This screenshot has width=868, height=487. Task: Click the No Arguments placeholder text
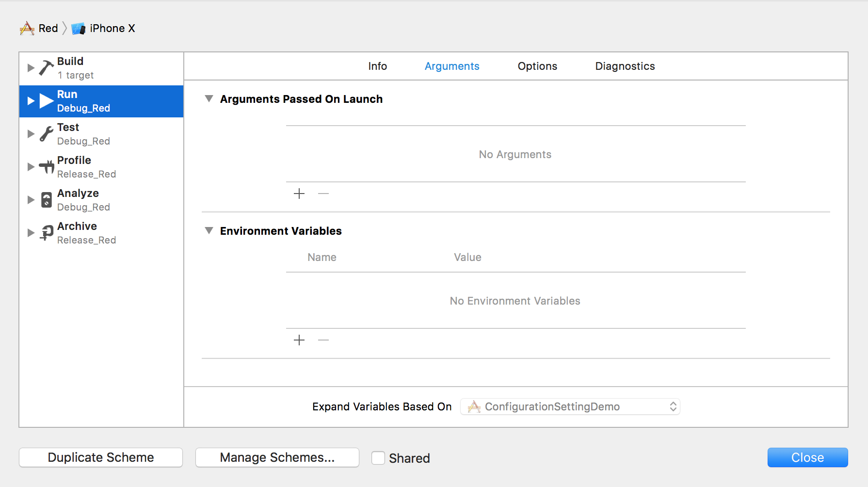tap(515, 155)
